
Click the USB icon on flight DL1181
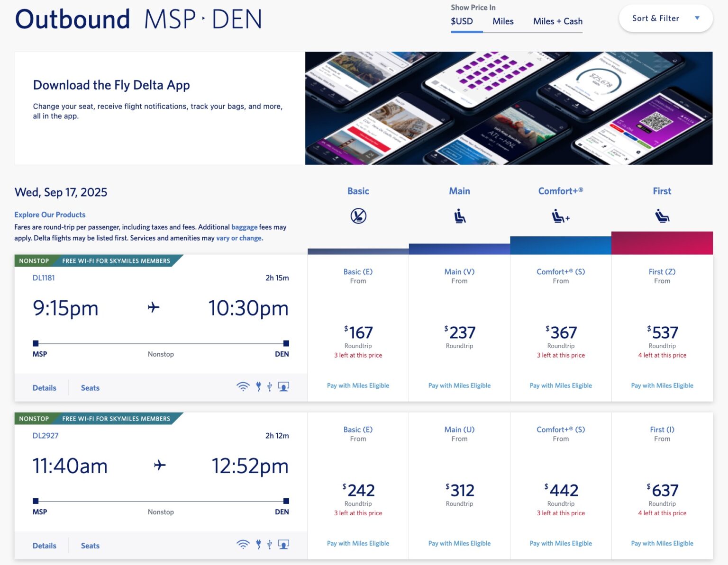[x=271, y=386]
